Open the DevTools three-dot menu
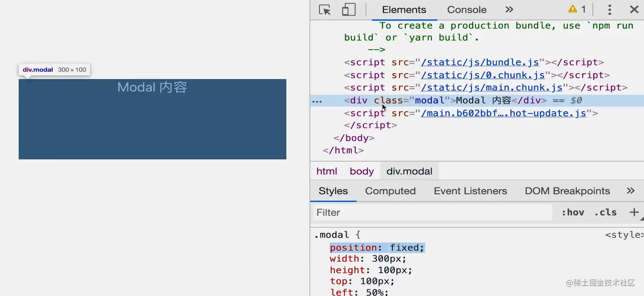The width and height of the screenshot is (644, 296). (610, 9)
